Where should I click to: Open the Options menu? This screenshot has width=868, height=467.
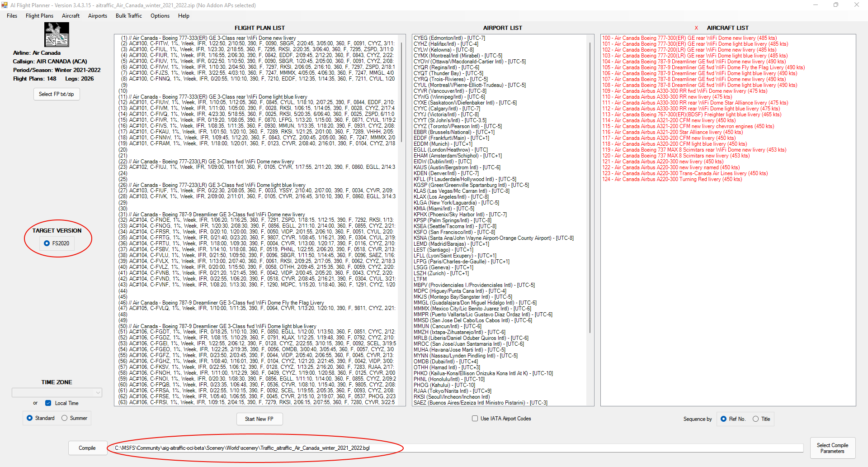[x=160, y=16]
